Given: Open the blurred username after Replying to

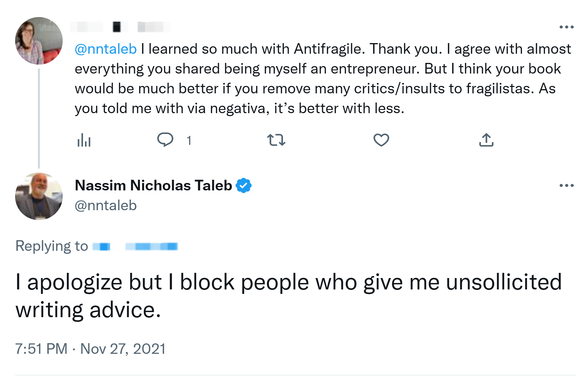Looking at the screenshot, I should 135,247.
